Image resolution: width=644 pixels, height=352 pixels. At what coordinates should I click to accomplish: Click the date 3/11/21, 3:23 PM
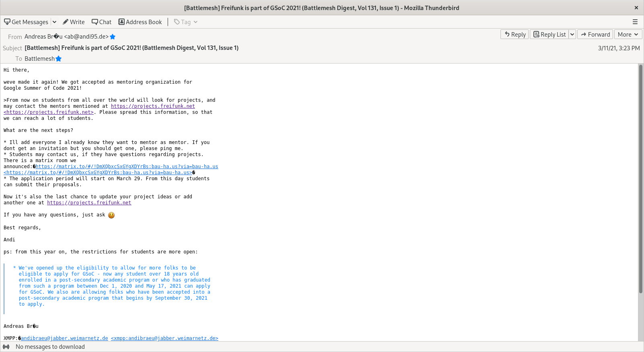[x=619, y=48]
